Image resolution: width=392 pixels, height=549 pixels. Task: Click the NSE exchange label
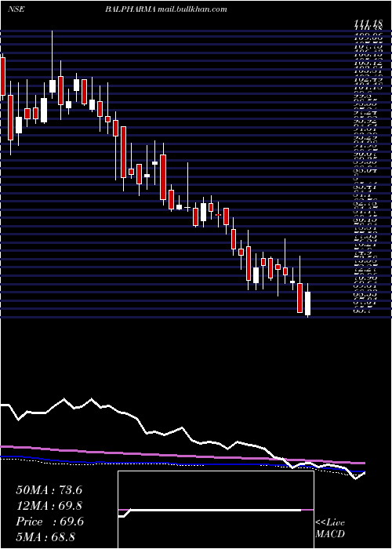pos(16,9)
